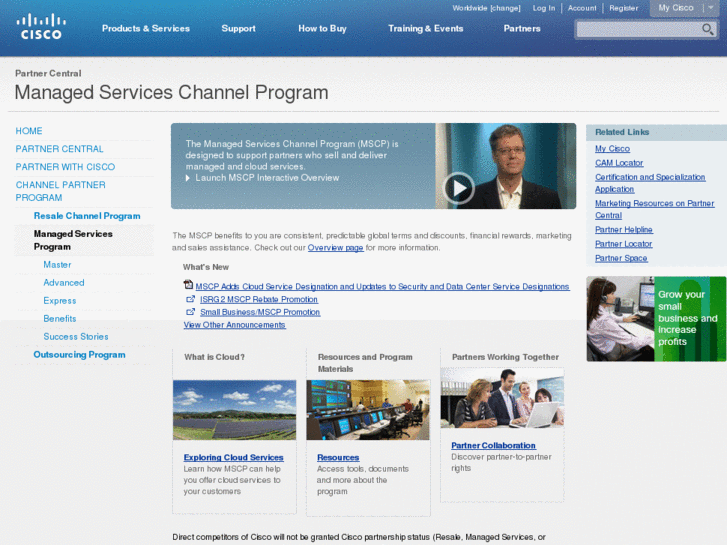Open Marketing Resources on Partner Central link
This screenshot has height=545, width=727.
tap(654, 209)
